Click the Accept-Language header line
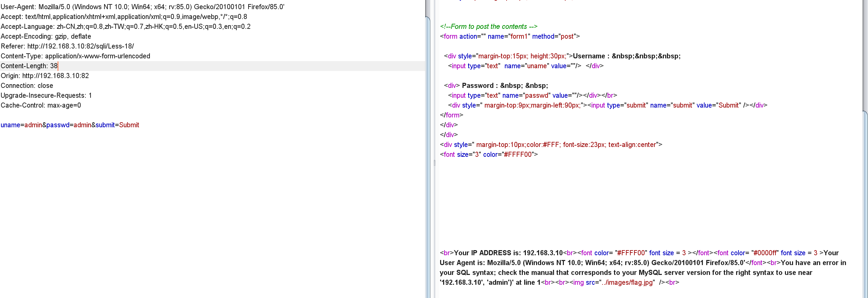Viewport: 868px width, 298px height. (125, 26)
